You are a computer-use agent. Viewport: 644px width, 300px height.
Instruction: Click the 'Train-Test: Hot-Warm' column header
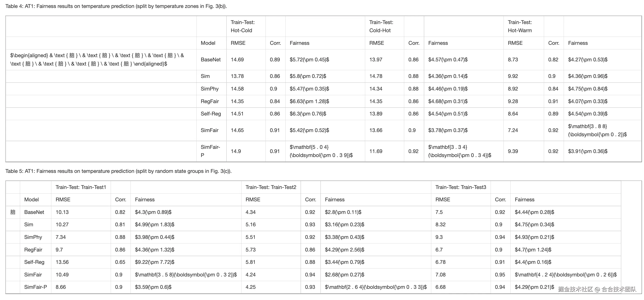520,26
